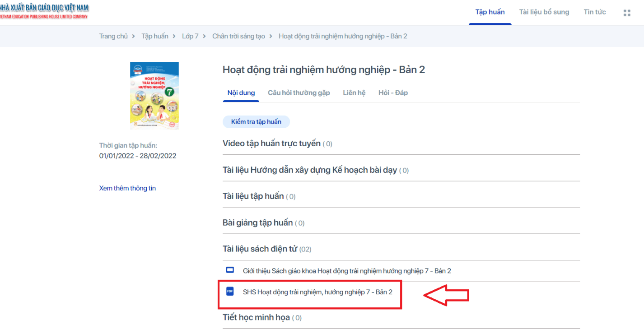Click the book cover thumbnail

pyautogui.click(x=154, y=96)
